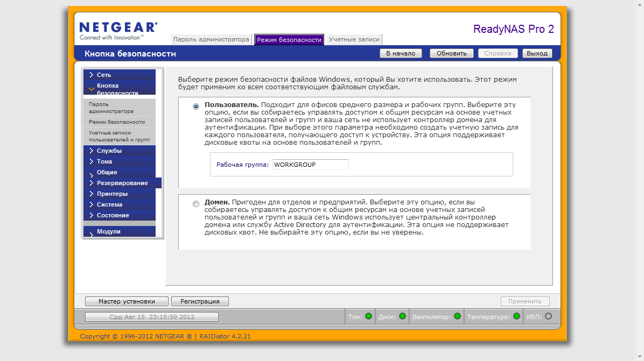Click the 'В начало' button
The image size is (644, 361).
401,53
